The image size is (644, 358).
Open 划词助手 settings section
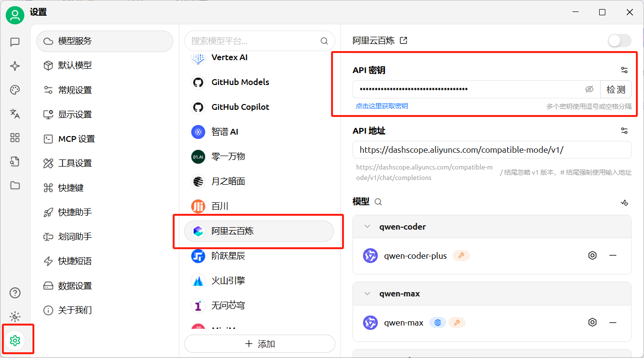104,236
